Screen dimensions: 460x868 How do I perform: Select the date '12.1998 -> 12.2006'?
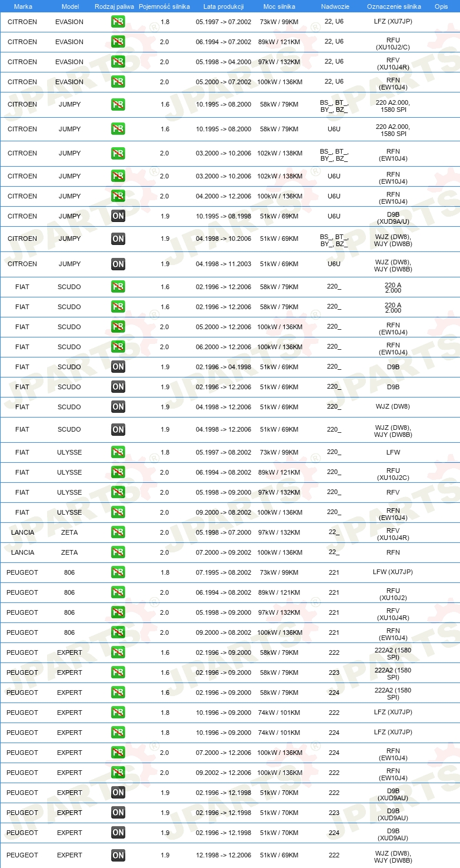click(x=224, y=855)
